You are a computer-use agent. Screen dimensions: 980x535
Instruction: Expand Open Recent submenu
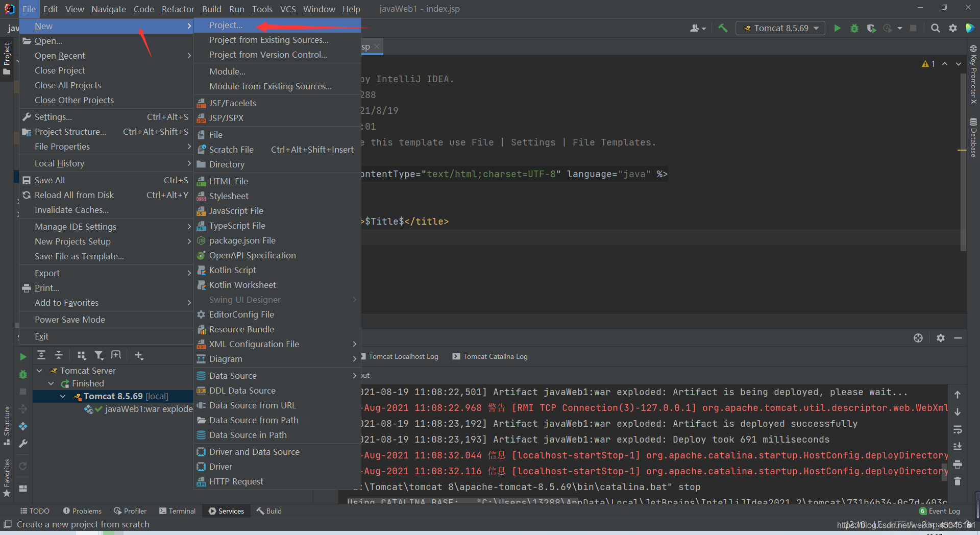106,56
